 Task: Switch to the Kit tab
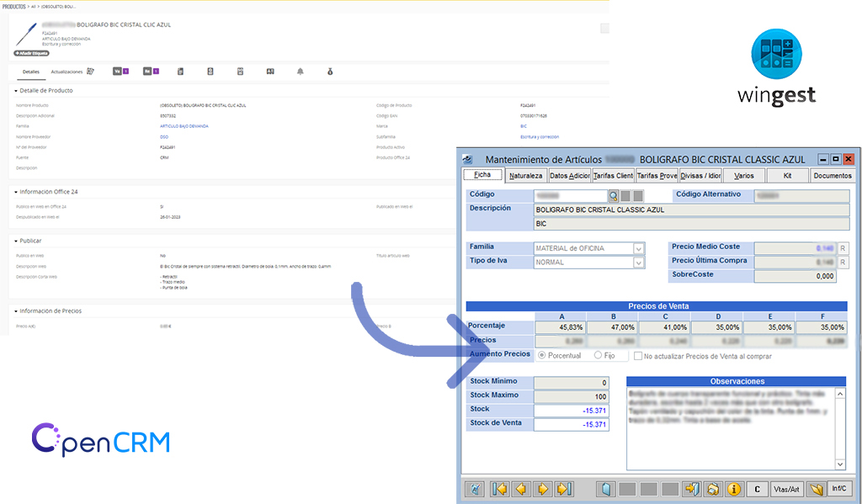[x=787, y=176]
